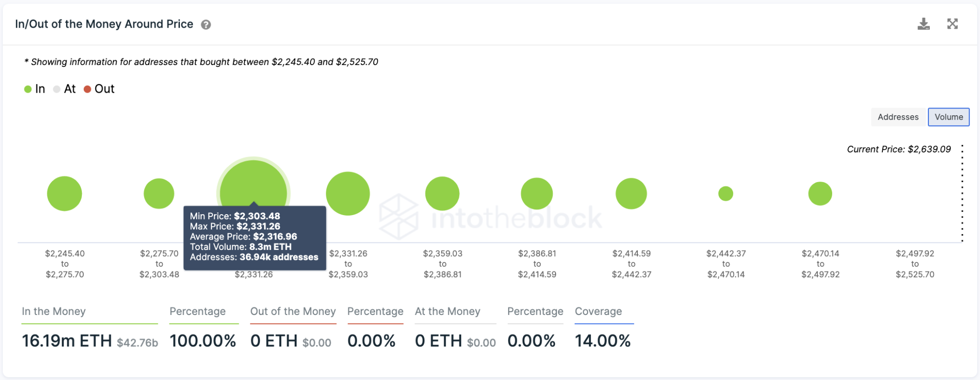This screenshot has height=380, width=980.
Task: Toggle the gray At legend dot
Action: [x=56, y=89]
